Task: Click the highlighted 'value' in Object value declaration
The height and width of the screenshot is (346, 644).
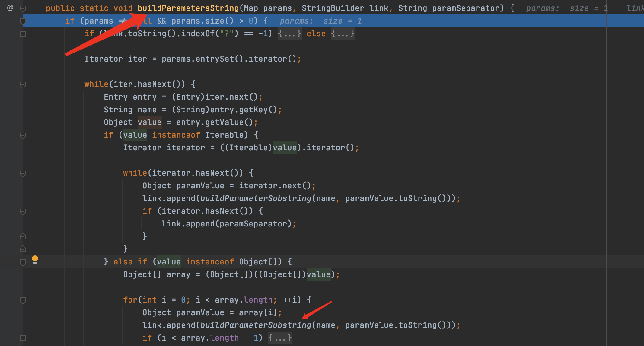Action: click(149, 122)
